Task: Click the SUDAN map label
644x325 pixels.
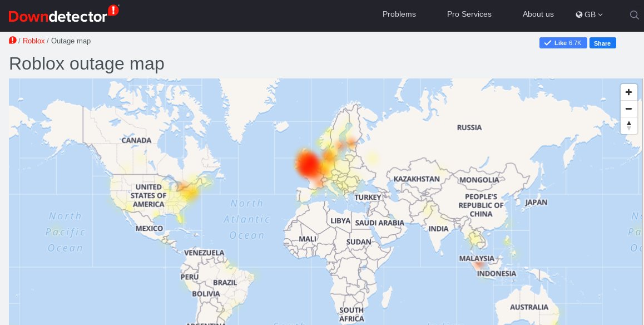Action: [x=359, y=242]
